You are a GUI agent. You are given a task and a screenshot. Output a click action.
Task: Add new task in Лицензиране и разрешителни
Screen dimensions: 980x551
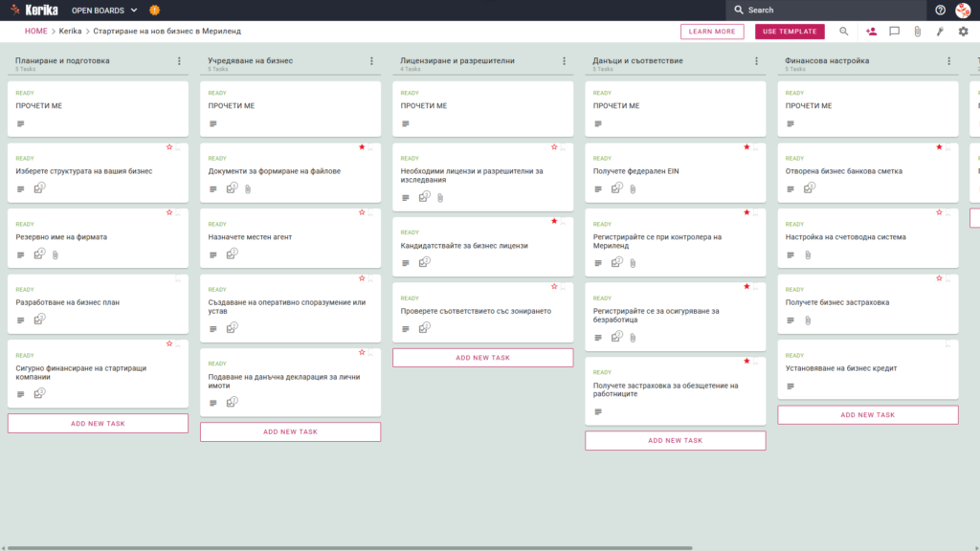pyautogui.click(x=483, y=358)
